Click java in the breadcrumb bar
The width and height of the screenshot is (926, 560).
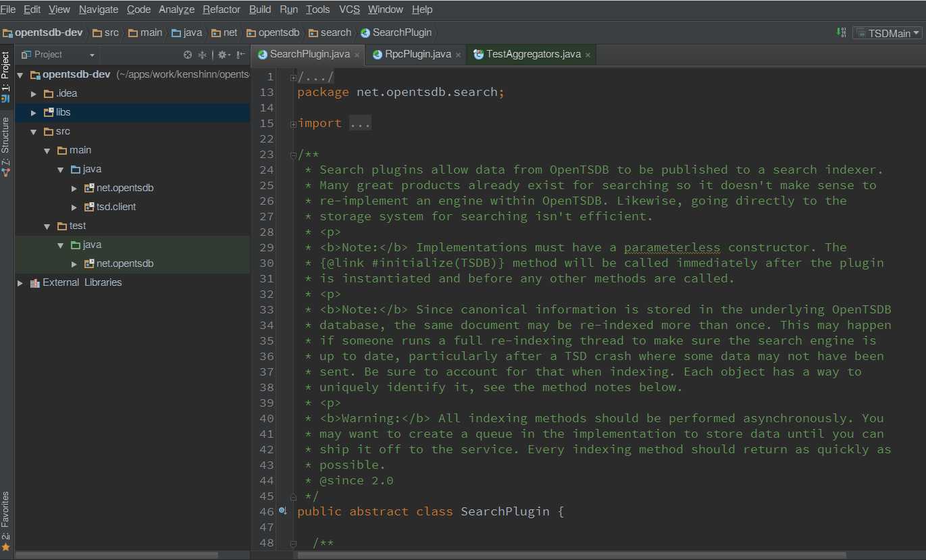[187, 32]
